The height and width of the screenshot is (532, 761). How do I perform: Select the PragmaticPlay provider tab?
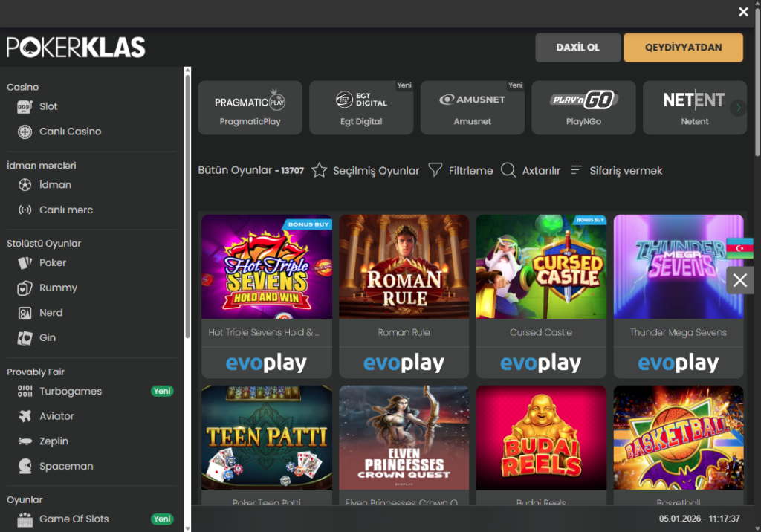pos(250,108)
